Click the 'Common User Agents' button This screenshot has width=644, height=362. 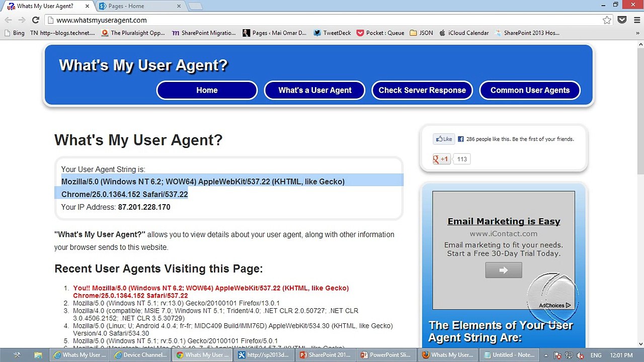coord(530,90)
